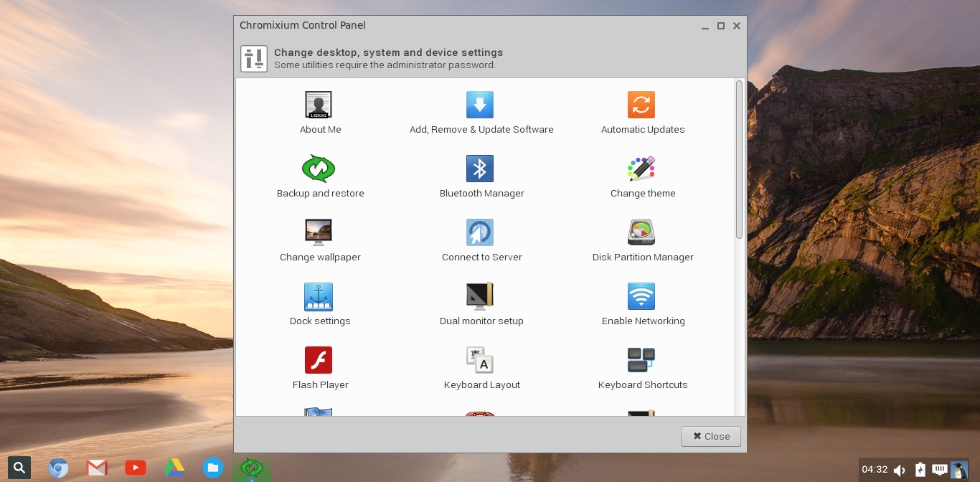This screenshot has width=980, height=482.
Task: Click the 'Automatic Updates' label
Action: pos(643,130)
